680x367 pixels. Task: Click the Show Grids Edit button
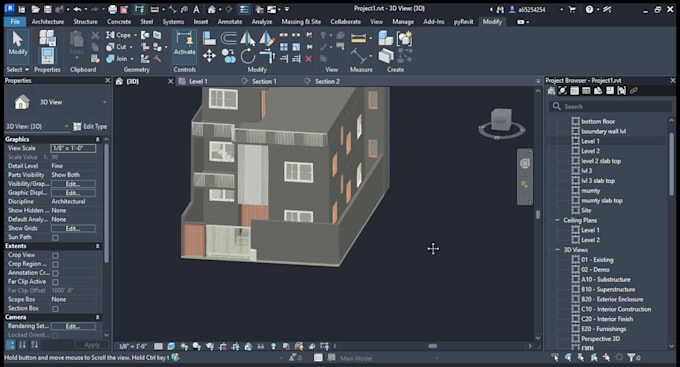(73, 228)
